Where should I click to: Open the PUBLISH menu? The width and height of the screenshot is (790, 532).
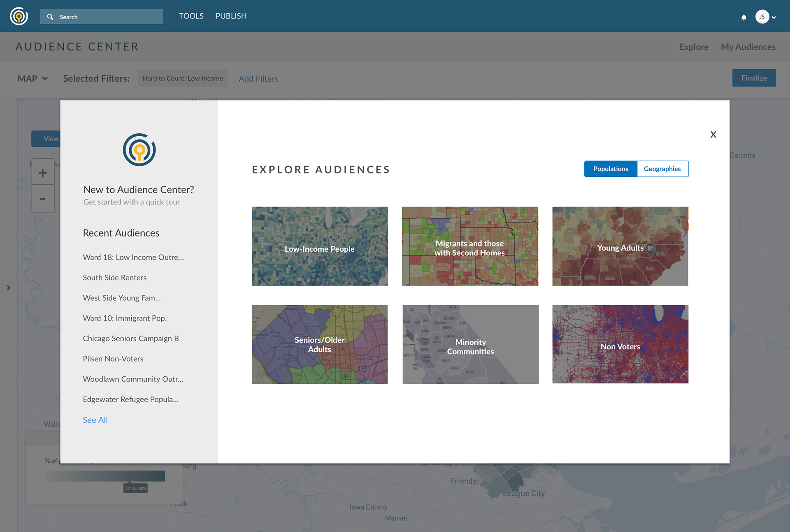point(231,16)
